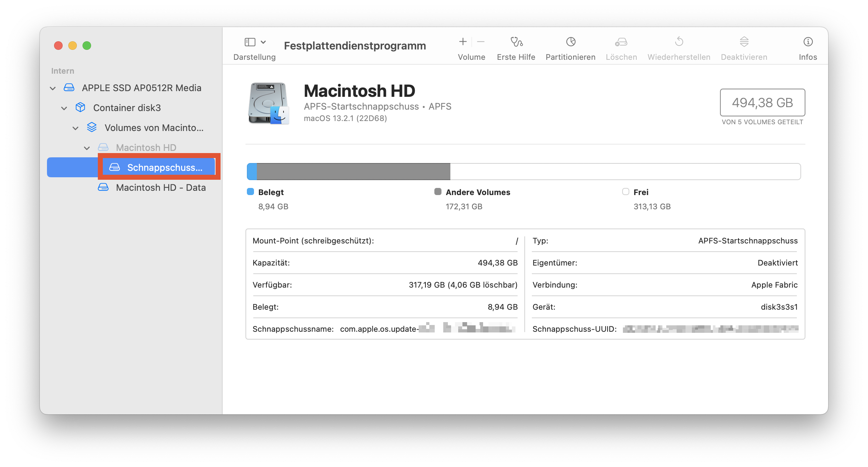This screenshot has height=467, width=868.
Task: Click the Löschen drive icon
Action: (621, 42)
